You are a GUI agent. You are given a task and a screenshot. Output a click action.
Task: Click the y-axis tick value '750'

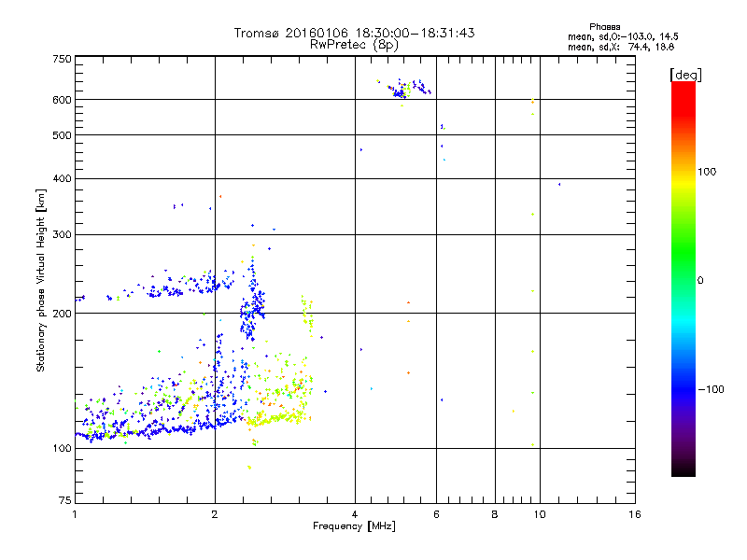(62, 59)
